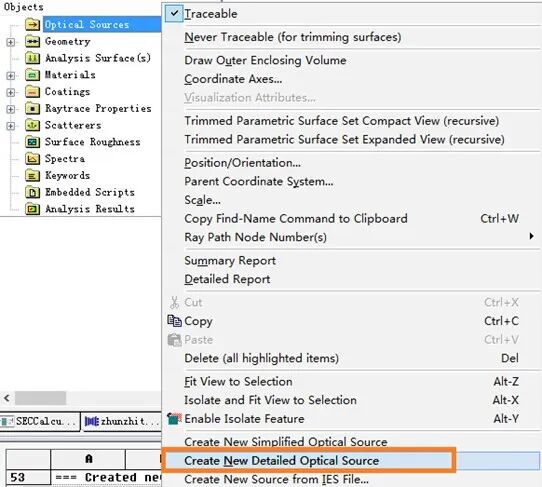Select the Embedded Scripts tree label
The width and height of the screenshot is (542, 487).
click(90, 192)
